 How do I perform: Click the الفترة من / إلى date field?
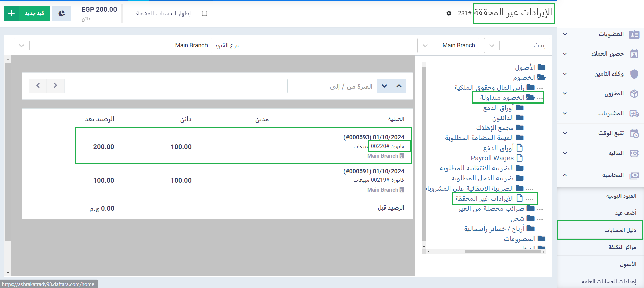331,86
